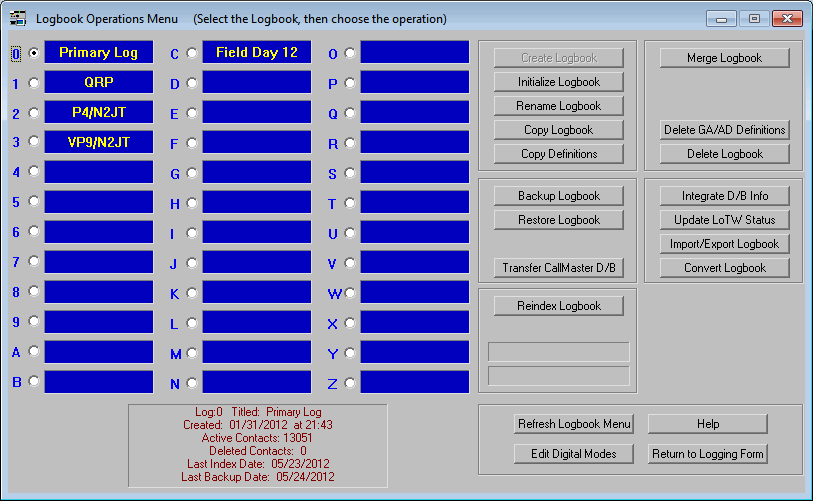Image resolution: width=813 pixels, height=501 pixels.
Task: Select the QRP logbook radio button
Action: [35, 83]
